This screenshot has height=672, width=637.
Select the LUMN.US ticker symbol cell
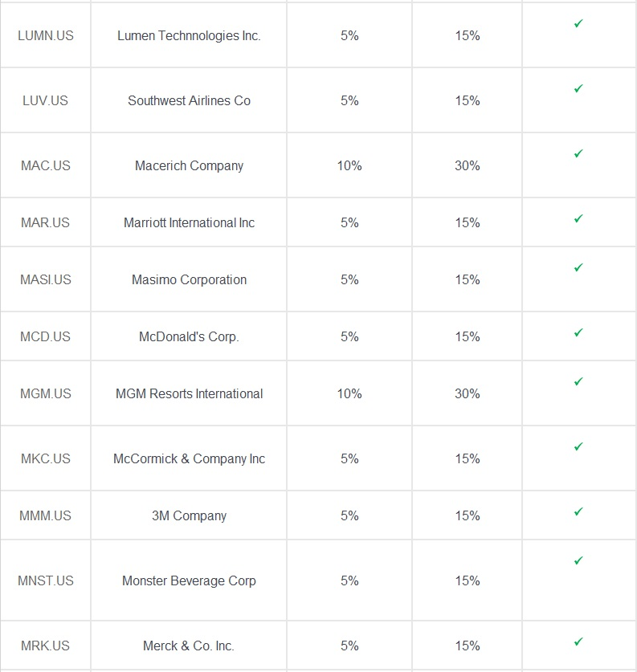pyautogui.click(x=46, y=35)
